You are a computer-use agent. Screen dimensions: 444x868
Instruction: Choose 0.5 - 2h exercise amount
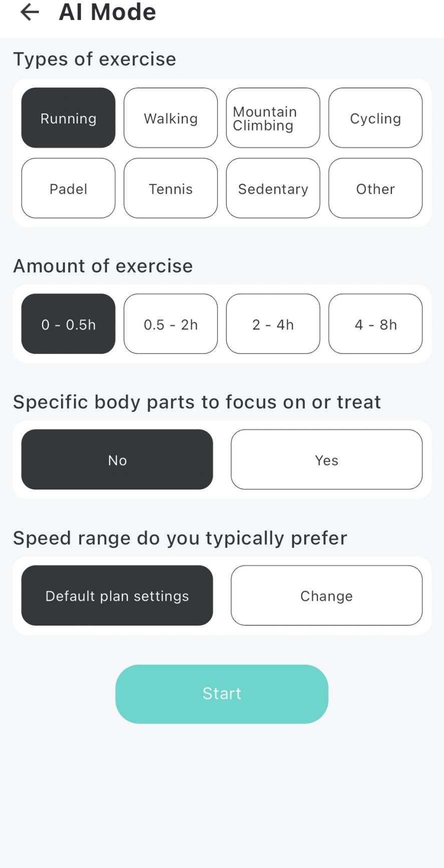(171, 324)
